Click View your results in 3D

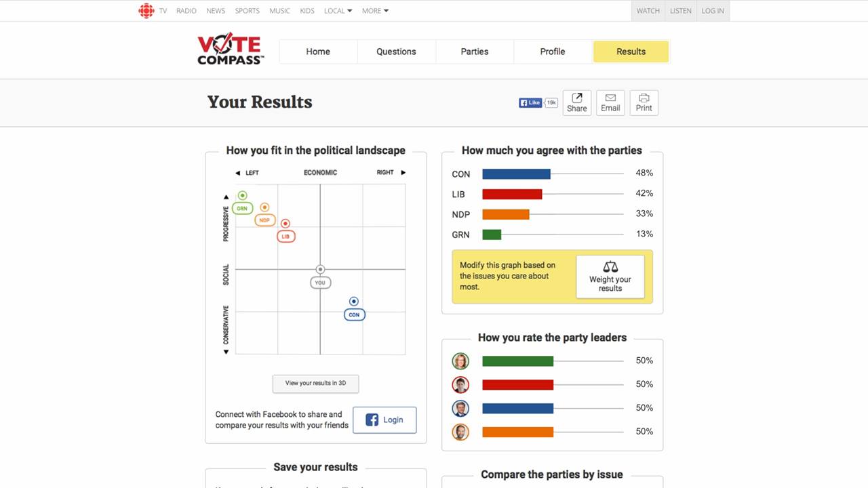pyautogui.click(x=315, y=384)
